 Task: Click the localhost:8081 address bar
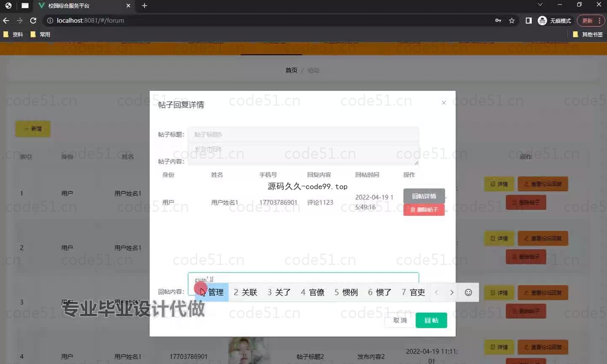pos(270,20)
